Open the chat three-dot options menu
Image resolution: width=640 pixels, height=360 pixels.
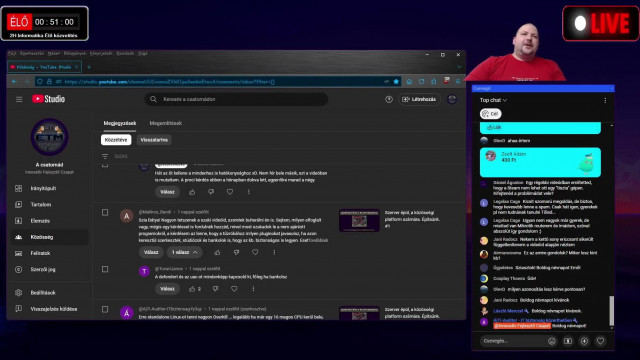pos(605,100)
